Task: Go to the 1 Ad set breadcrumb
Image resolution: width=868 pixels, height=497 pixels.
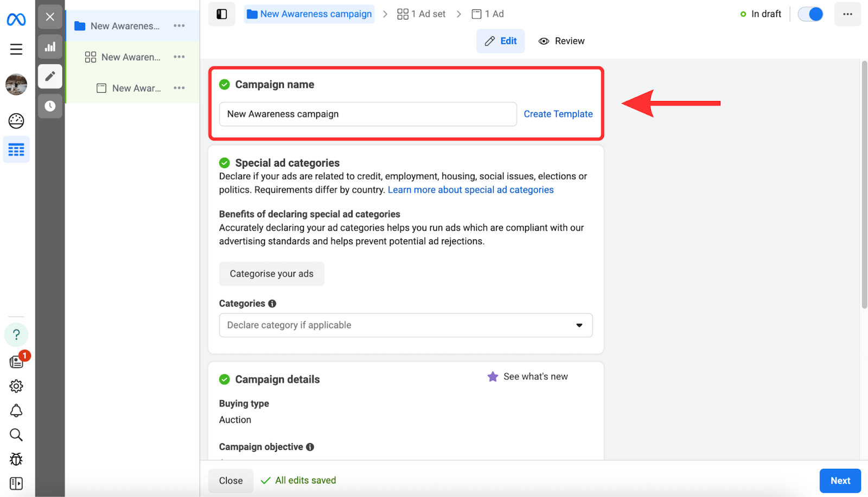Action: point(422,14)
